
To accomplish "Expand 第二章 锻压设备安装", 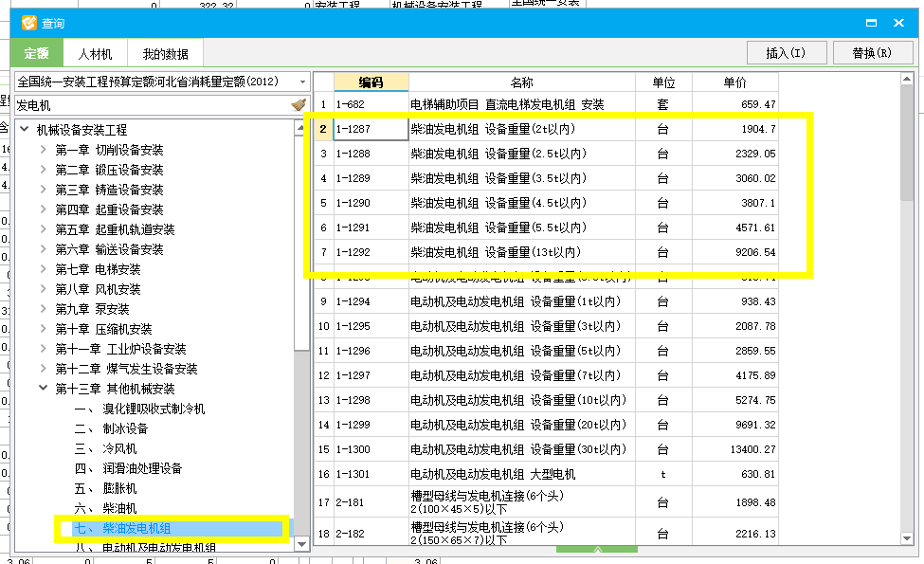I will tap(43, 170).
